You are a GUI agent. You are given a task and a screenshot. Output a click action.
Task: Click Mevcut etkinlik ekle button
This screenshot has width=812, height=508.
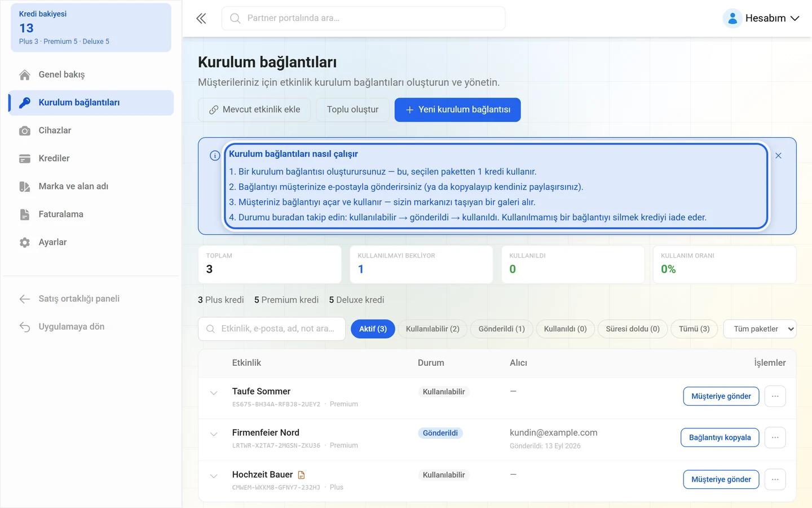pos(254,110)
